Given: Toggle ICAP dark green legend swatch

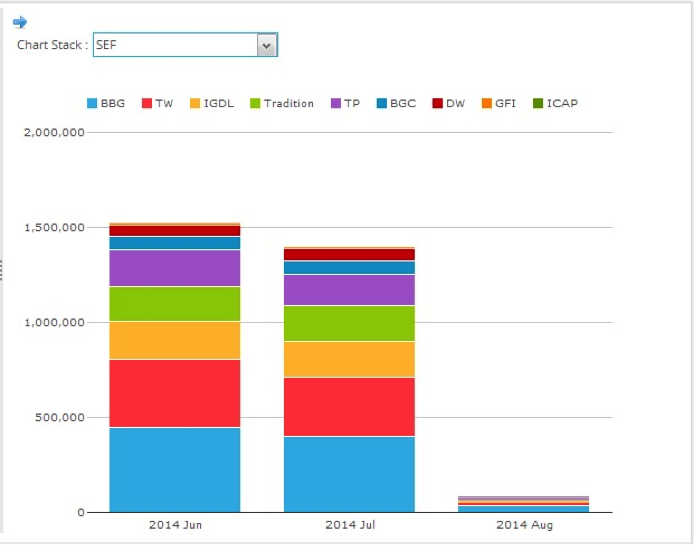Looking at the screenshot, I should pyautogui.click(x=538, y=103).
